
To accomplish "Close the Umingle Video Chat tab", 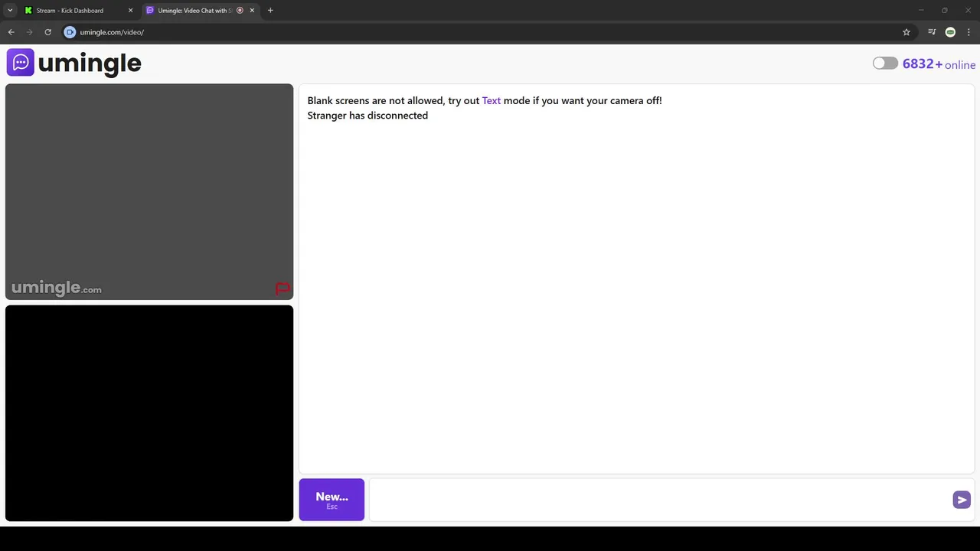I will click(x=252, y=11).
